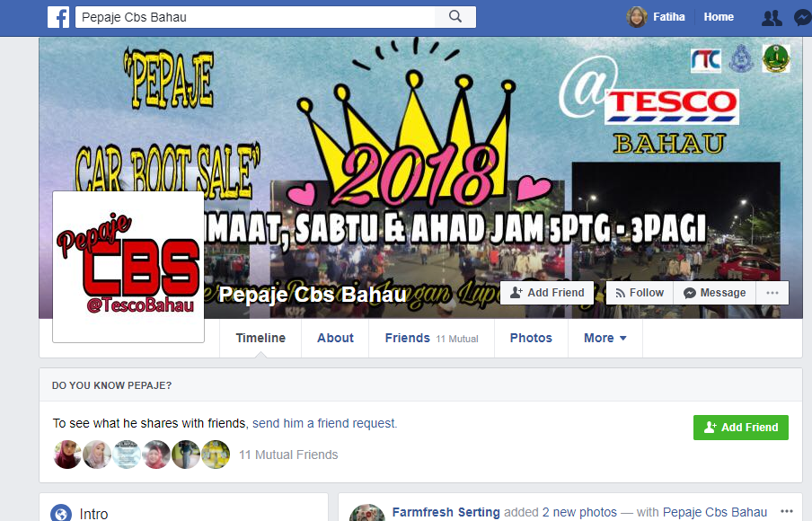The width and height of the screenshot is (812, 521).
Task: Open the Messenger icon in top bar
Action: [x=803, y=18]
